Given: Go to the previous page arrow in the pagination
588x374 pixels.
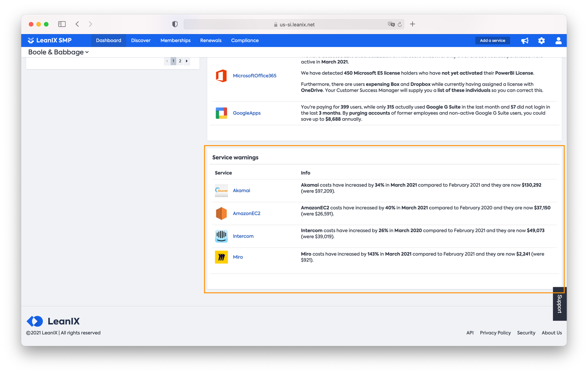Looking at the screenshot, I should [167, 61].
